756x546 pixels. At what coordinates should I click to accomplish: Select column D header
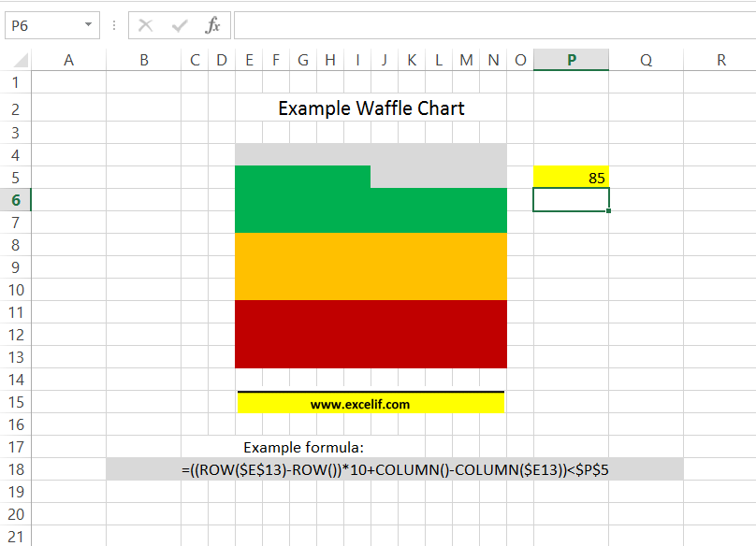(x=222, y=60)
